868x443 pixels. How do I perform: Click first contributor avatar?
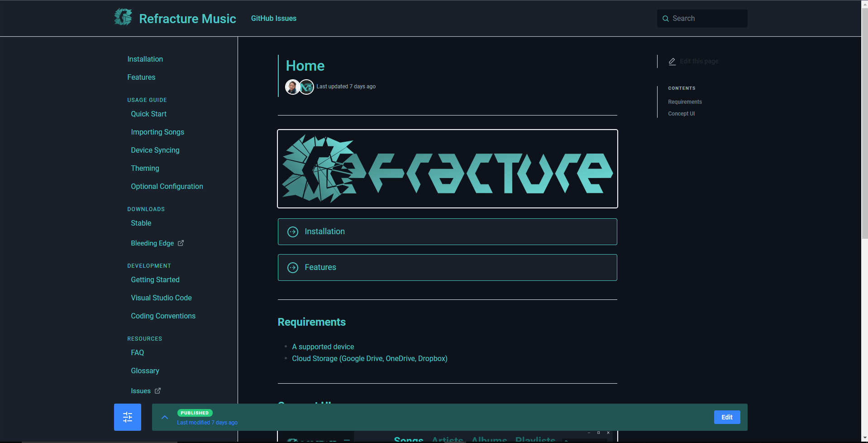pos(292,87)
